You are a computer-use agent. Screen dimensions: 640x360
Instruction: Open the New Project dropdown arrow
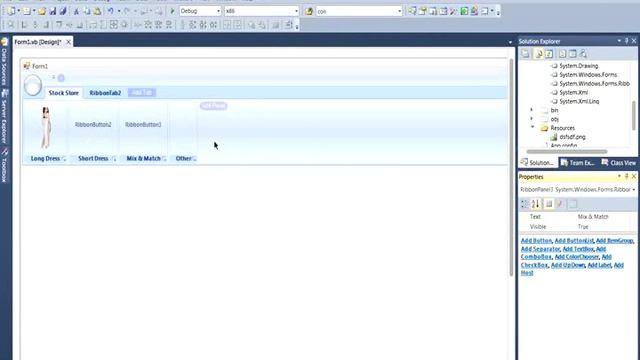18,11
